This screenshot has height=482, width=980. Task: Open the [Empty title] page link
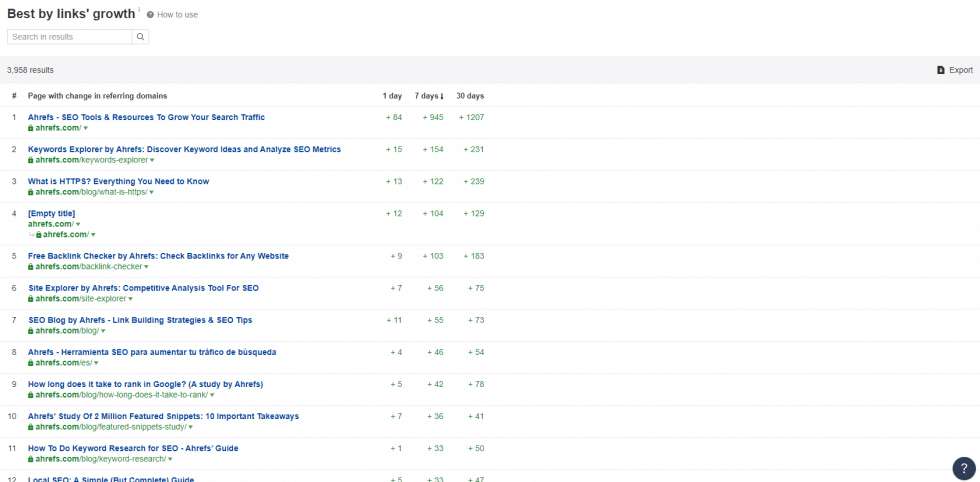(51, 213)
